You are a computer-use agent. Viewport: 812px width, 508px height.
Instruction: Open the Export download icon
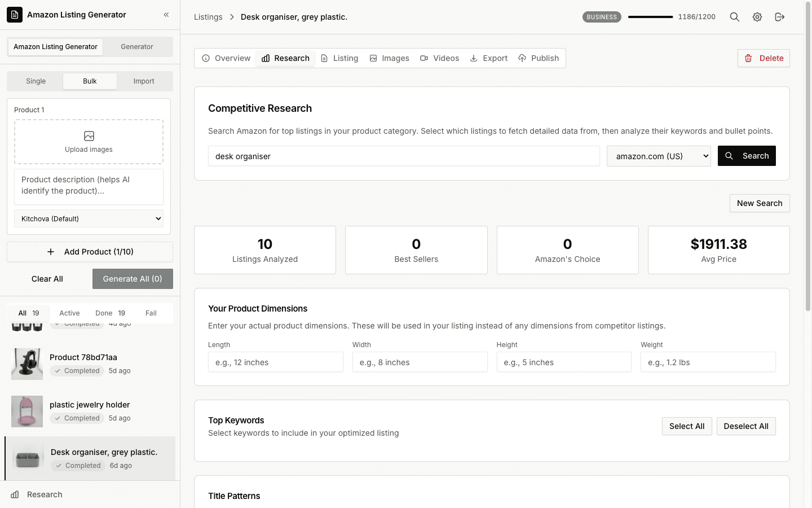click(x=473, y=58)
